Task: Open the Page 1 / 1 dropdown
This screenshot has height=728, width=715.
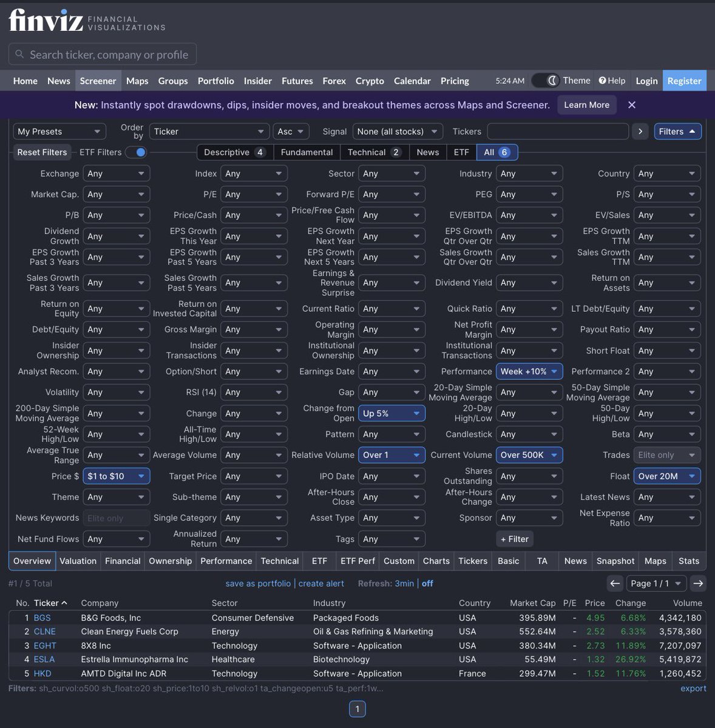Action: (656, 584)
